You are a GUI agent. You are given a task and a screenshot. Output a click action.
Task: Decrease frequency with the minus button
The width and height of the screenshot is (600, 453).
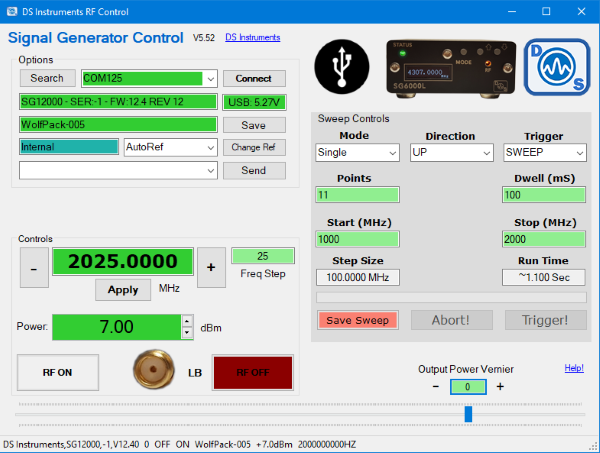34,267
